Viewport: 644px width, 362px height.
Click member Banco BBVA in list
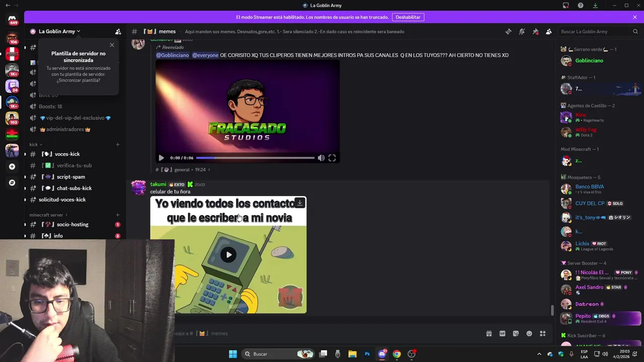click(600, 189)
